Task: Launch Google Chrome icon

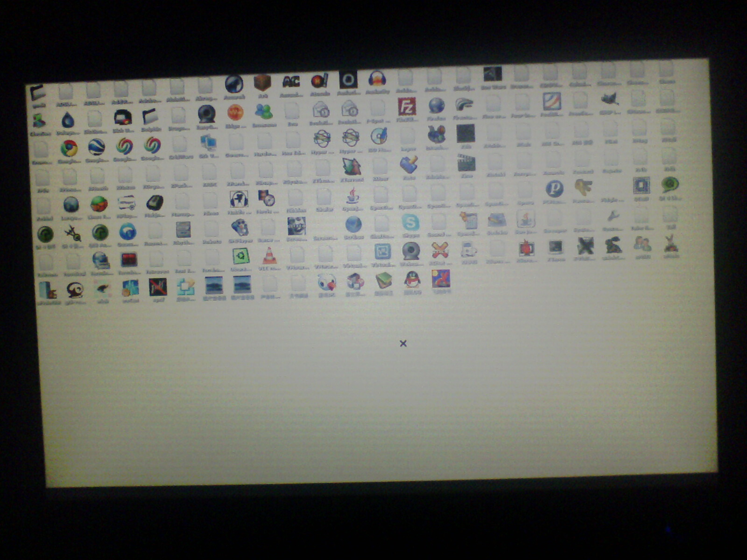Action: (69, 148)
